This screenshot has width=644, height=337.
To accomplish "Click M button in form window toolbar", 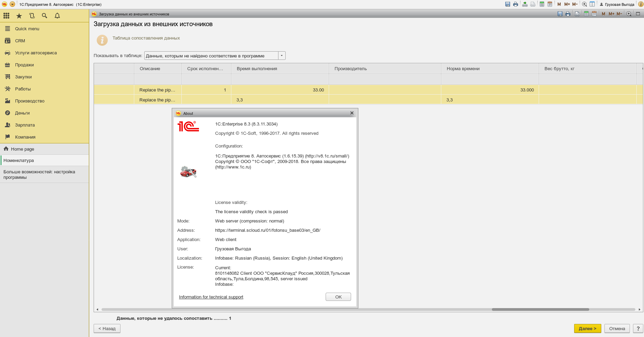I will coord(603,14).
